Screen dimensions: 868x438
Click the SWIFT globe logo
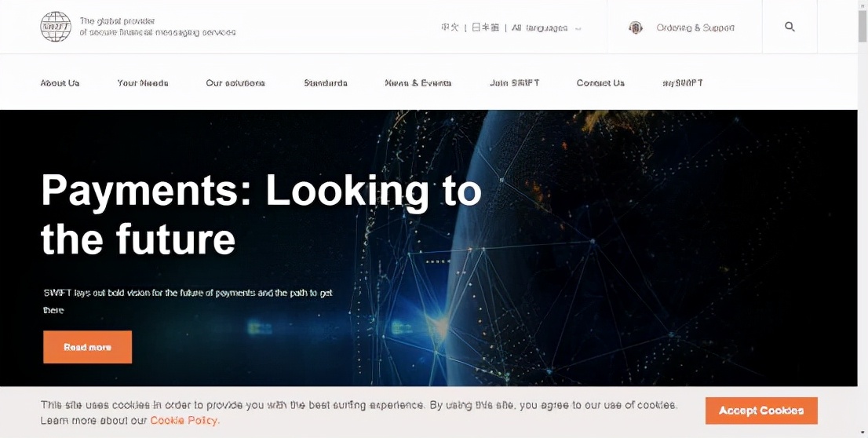click(x=56, y=27)
